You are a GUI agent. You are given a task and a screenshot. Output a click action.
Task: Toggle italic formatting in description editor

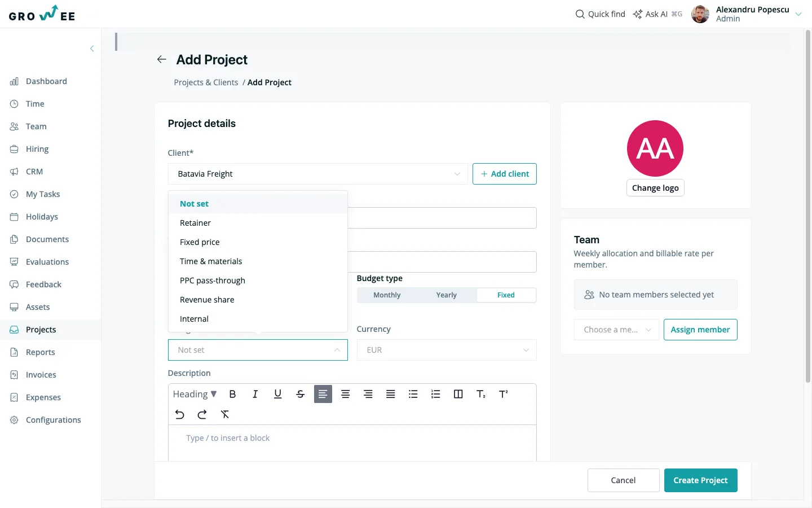255,394
